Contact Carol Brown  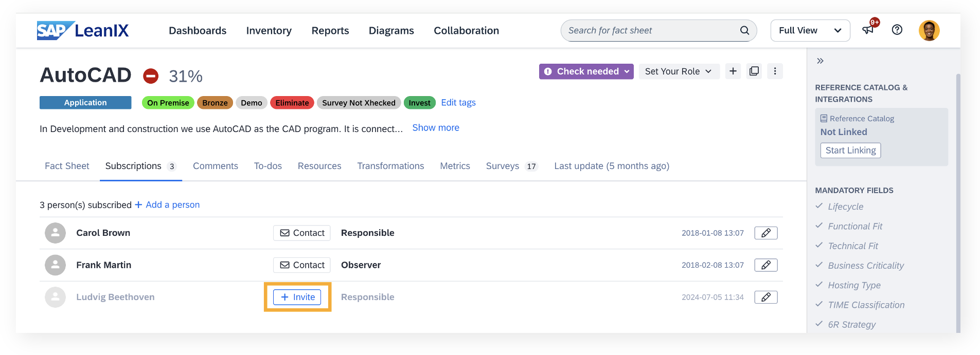pyautogui.click(x=302, y=233)
